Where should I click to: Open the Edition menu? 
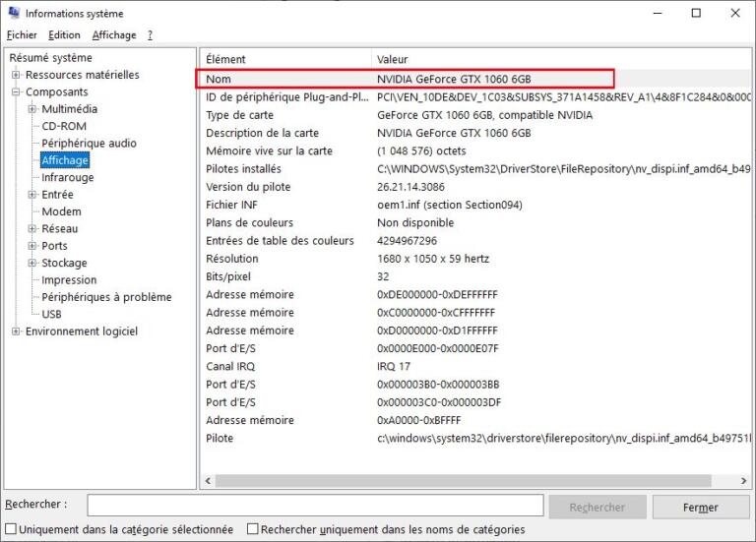tap(64, 35)
